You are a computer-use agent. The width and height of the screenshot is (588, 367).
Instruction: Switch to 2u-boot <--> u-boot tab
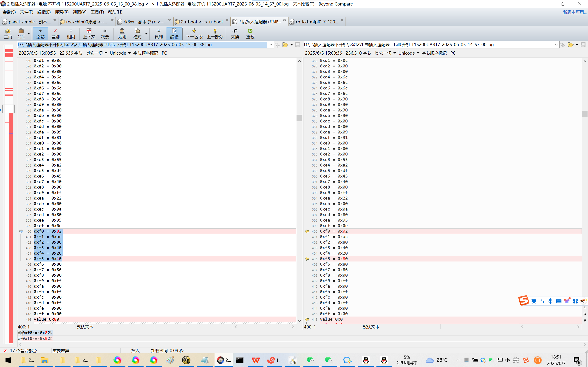[201, 22]
